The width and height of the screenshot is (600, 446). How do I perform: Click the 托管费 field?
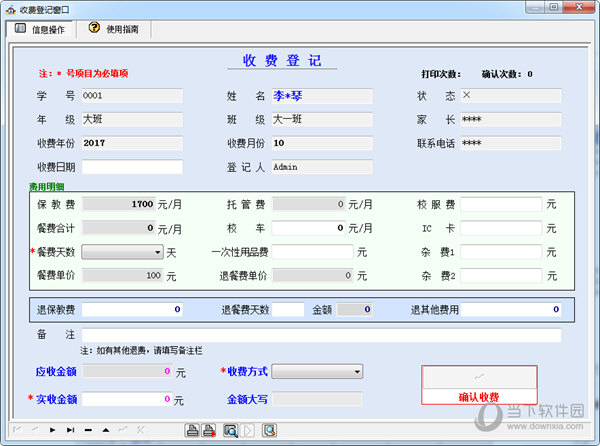[309, 204]
